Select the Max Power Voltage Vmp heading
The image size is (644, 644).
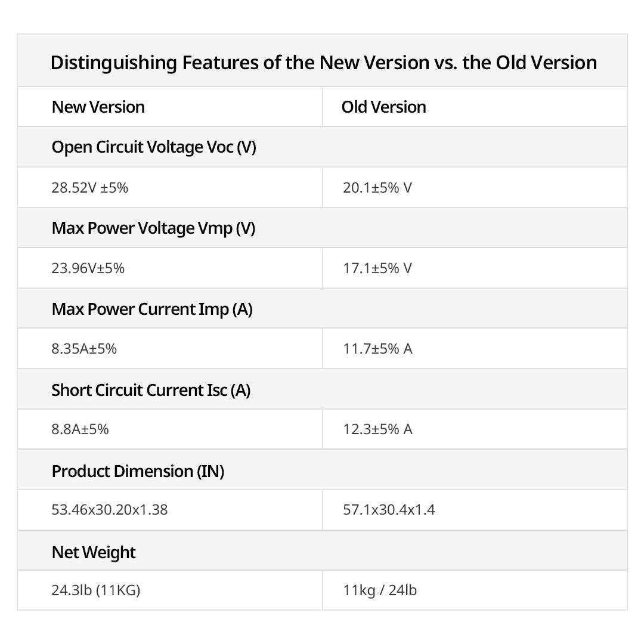(x=153, y=228)
